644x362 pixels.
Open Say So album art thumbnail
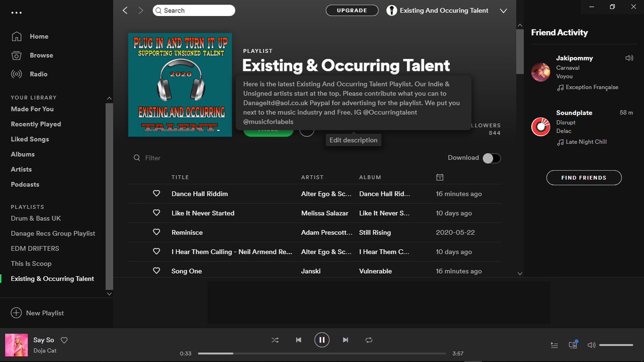tap(17, 345)
